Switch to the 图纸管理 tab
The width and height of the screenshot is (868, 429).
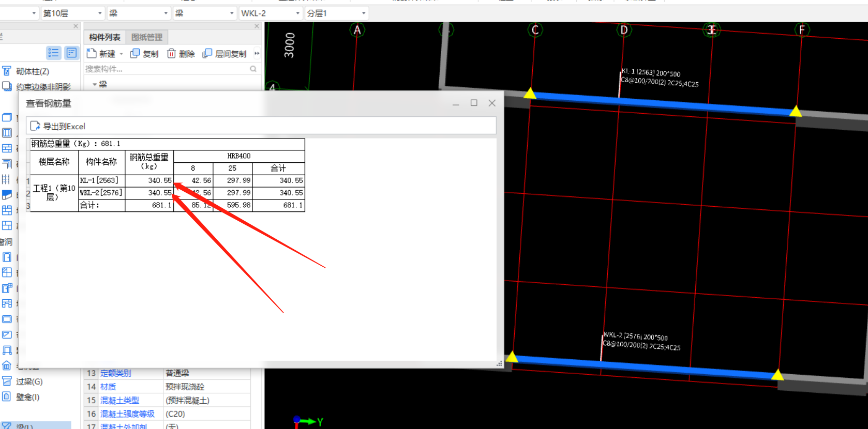pos(147,37)
